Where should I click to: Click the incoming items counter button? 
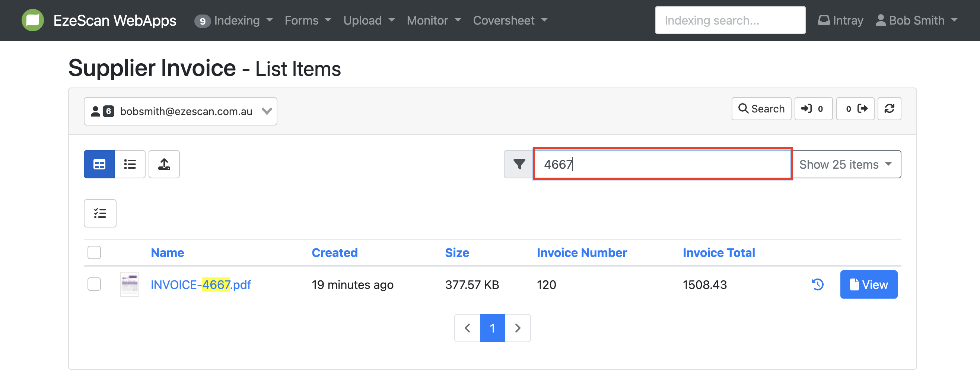(813, 109)
